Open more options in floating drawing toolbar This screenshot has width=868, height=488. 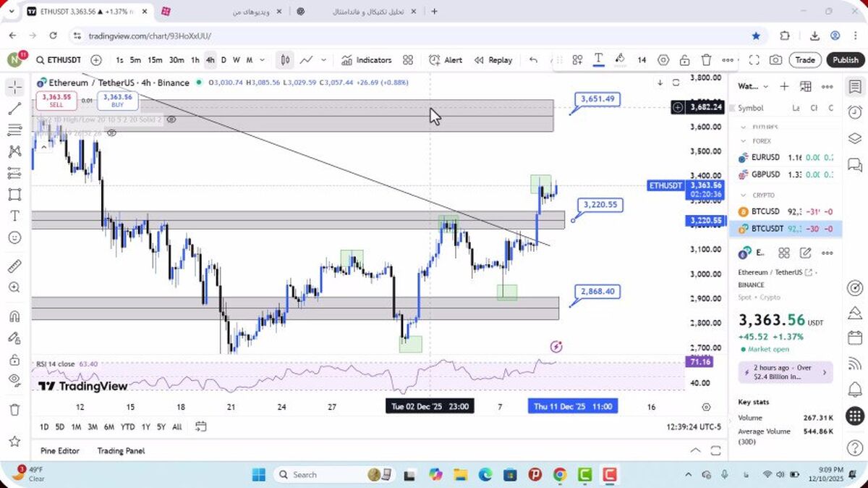[x=728, y=60]
